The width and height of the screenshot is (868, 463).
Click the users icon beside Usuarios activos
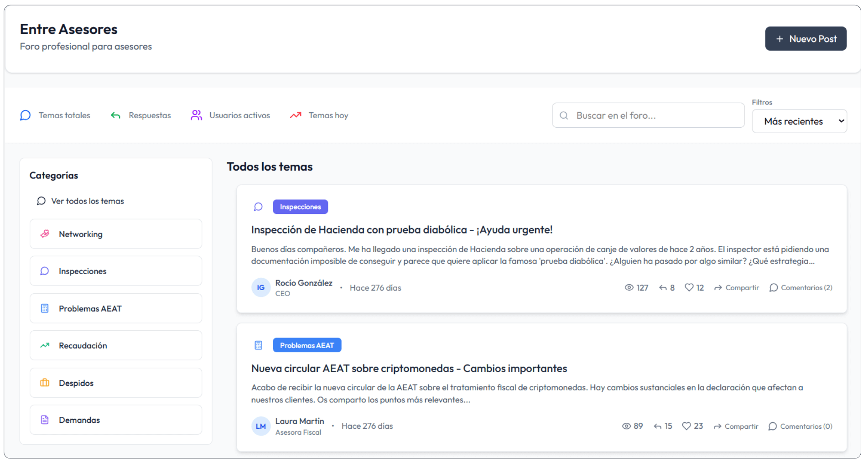tap(196, 115)
